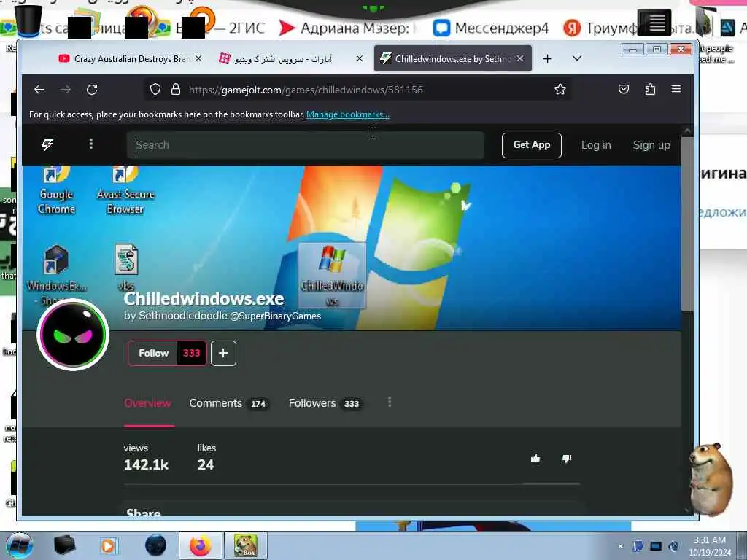Open the plus add-to-collection button
This screenshot has height=560, width=747.
coord(223,354)
